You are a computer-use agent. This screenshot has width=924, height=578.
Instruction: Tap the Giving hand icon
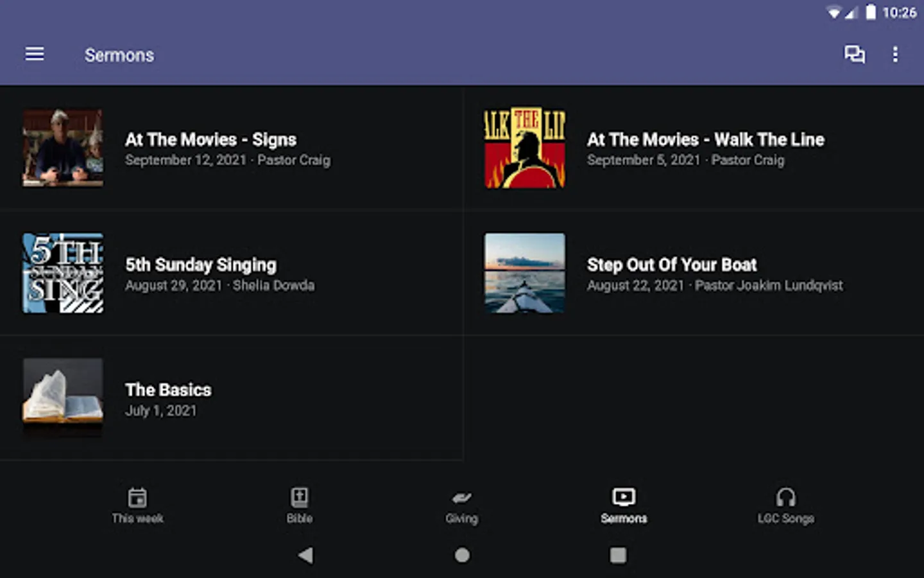tap(461, 498)
